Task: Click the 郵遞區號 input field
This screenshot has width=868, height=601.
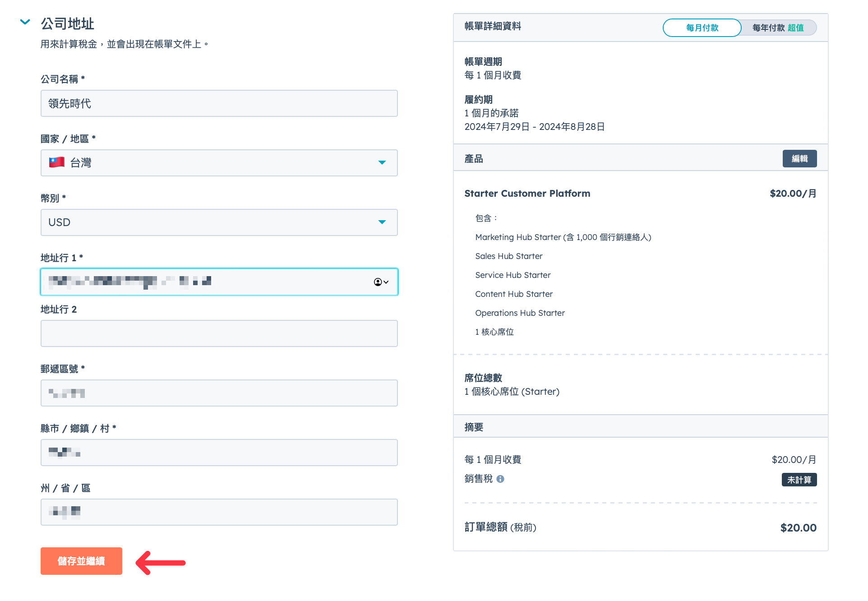Action: (x=219, y=393)
